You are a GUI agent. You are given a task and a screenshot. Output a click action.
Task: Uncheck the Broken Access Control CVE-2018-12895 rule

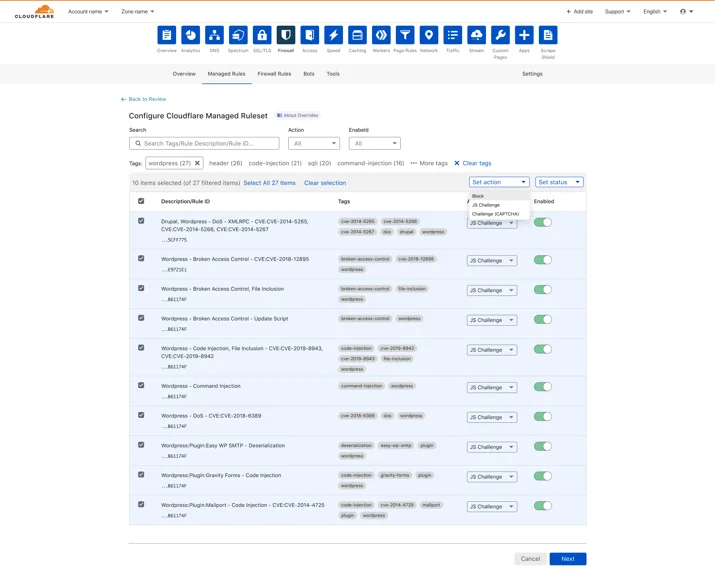[x=141, y=258]
